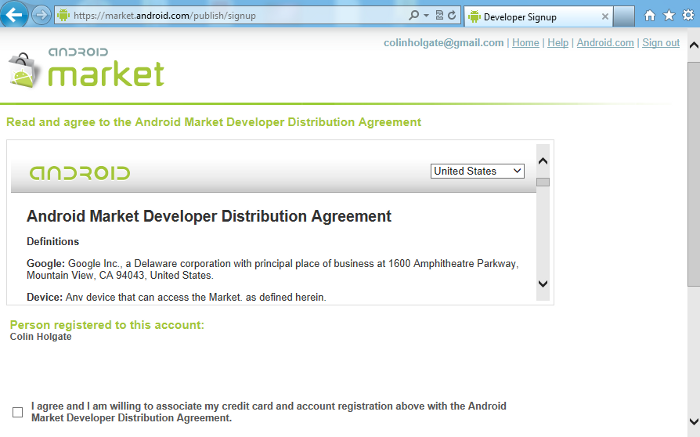
Task: Close the Developer Signup tab
Action: [x=605, y=17]
